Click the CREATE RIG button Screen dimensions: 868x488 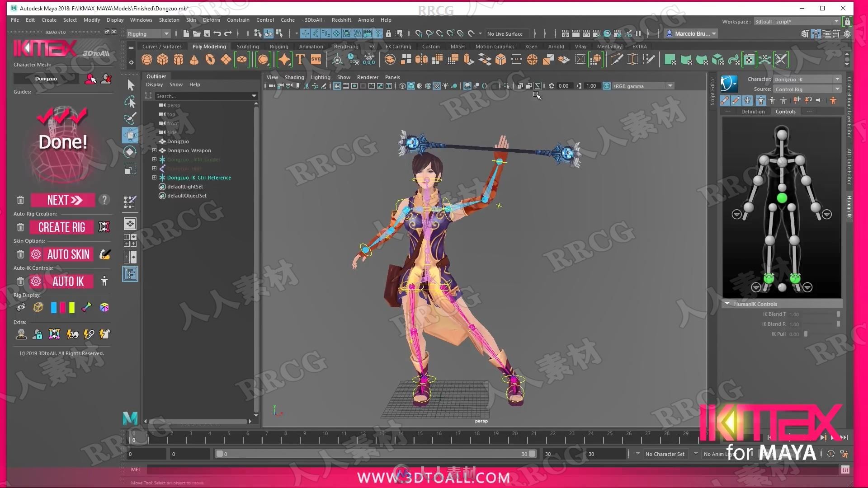click(x=61, y=227)
